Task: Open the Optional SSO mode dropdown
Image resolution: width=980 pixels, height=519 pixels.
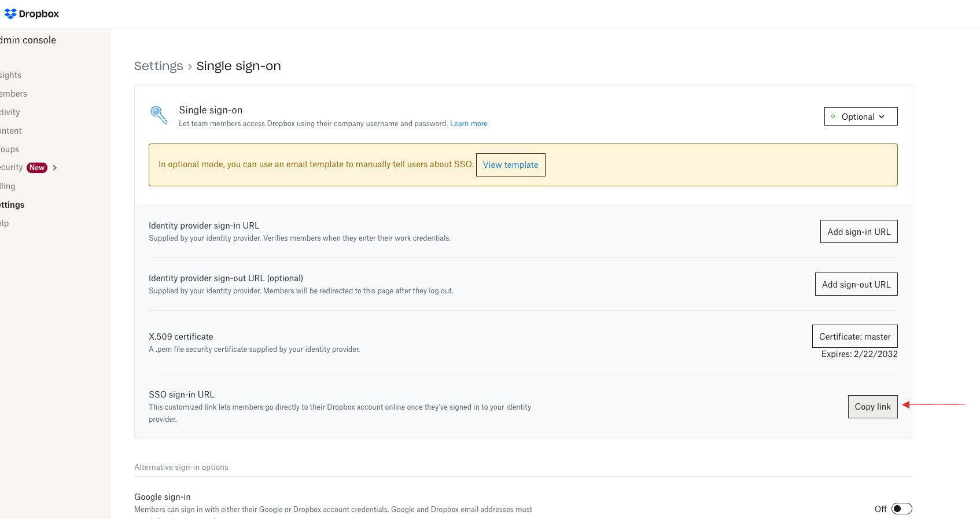Action: [861, 116]
